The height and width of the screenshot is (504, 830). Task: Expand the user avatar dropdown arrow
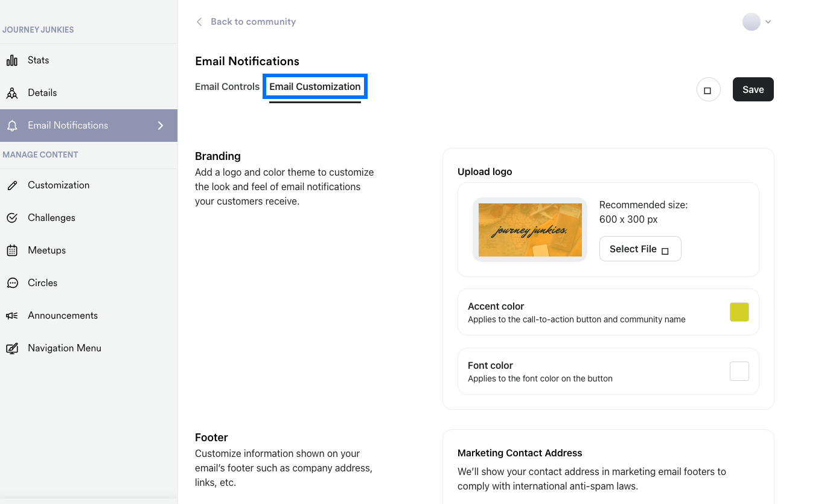click(x=768, y=22)
